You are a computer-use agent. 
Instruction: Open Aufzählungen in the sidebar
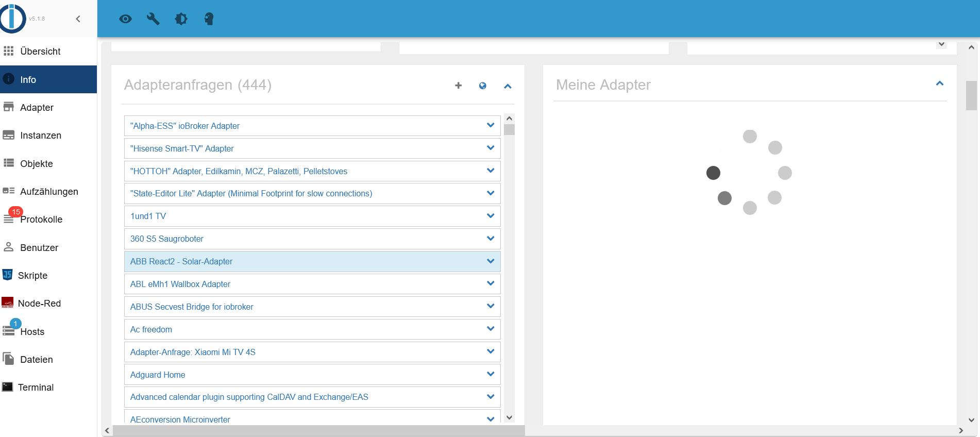(48, 191)
